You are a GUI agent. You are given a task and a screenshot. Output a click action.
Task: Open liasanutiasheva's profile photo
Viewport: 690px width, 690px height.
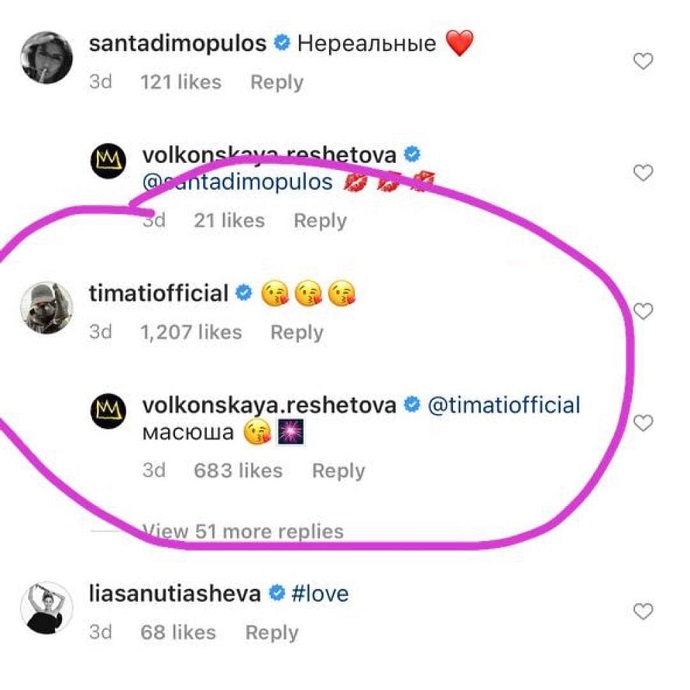coord(45,607)
